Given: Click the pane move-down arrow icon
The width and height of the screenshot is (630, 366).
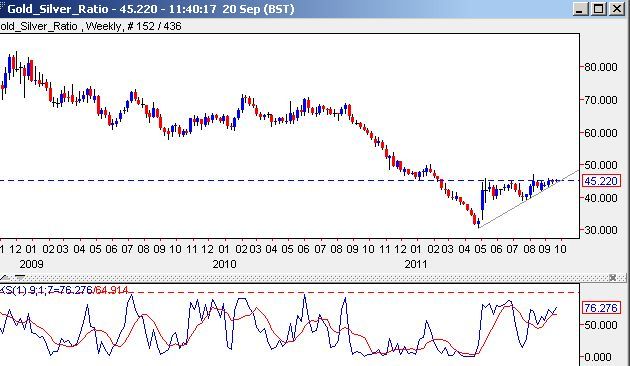Looking at the screenshot, I should pyautogui.click(x=20, y=278).
